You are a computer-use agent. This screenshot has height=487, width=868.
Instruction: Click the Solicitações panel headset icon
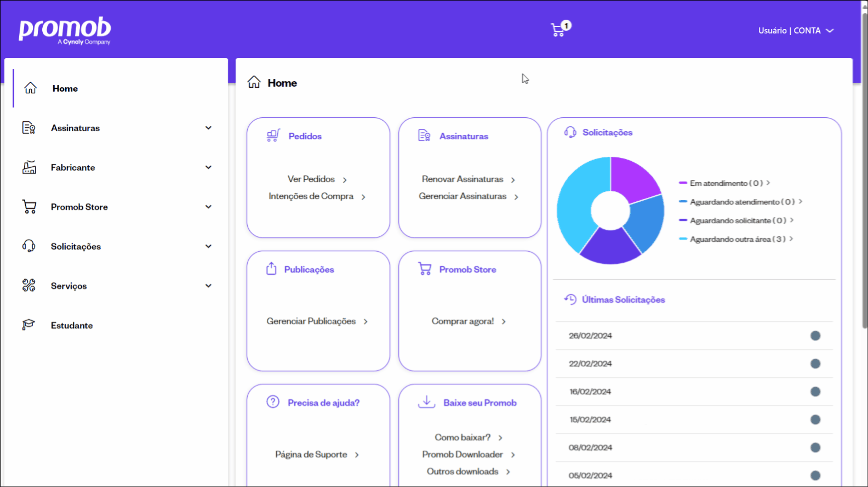[x=570, y=132]
